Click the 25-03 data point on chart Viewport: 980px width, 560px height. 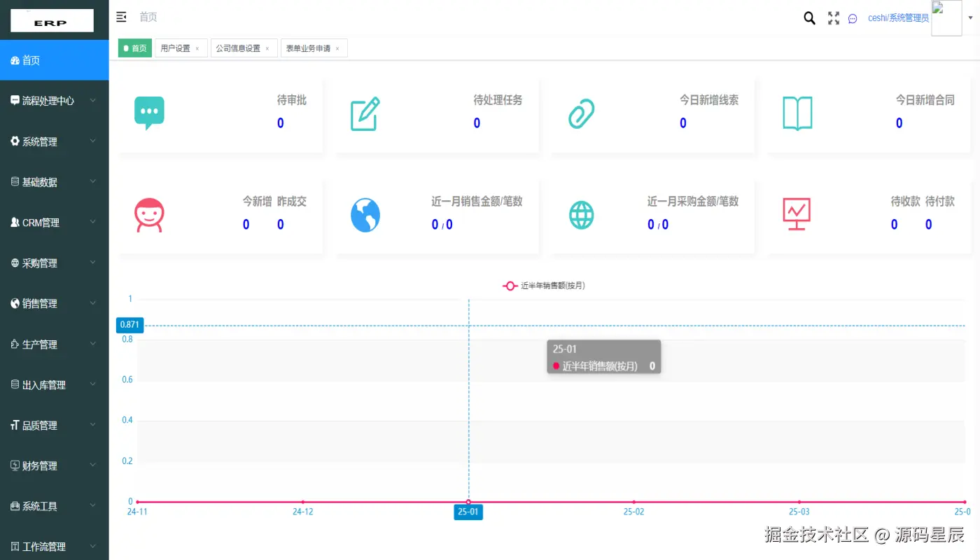pyautogui.click(x=799, y=502)
